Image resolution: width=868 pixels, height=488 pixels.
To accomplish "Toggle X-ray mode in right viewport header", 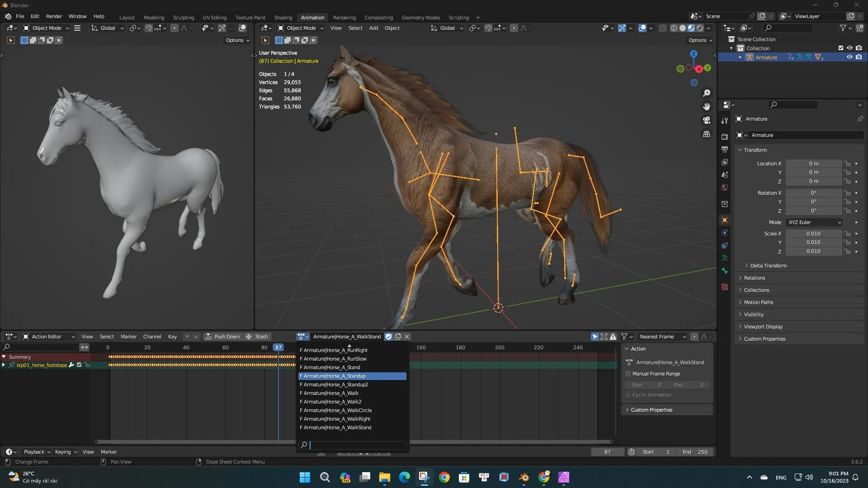I will (x=662, y=28).
